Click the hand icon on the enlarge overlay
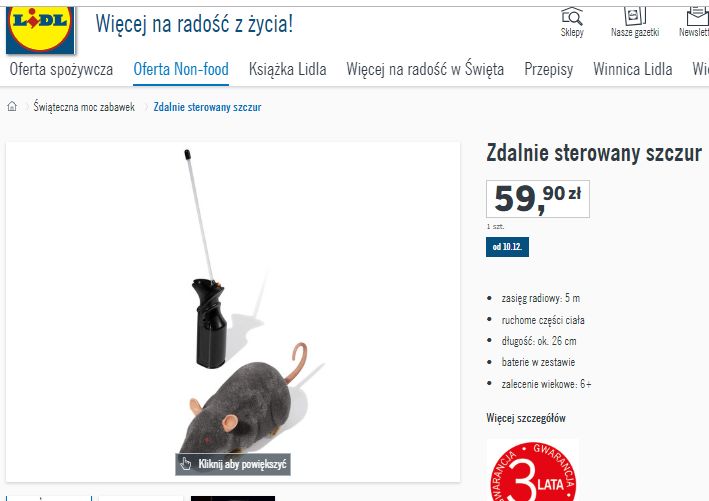709x501 pixels. tap(185, 464)
